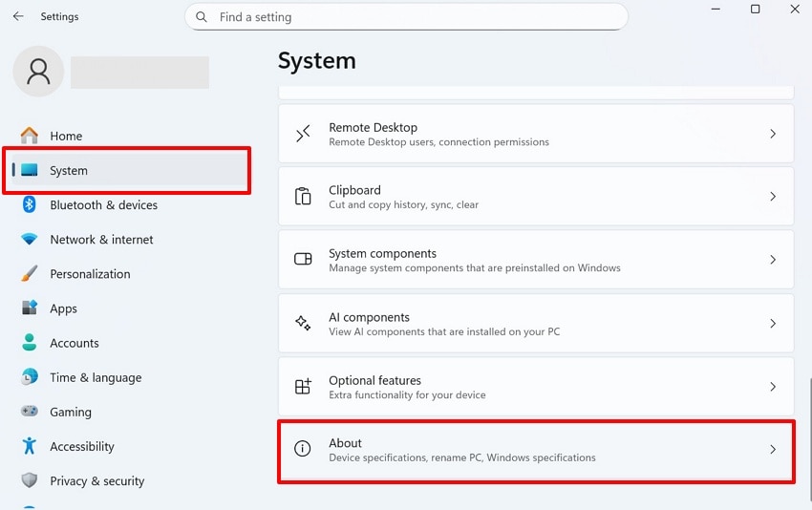This screenshot has width=812, height=510.
Task: Click the Apps icon in the sidebar
Action: pyautogui.click(x=30, y=308)
